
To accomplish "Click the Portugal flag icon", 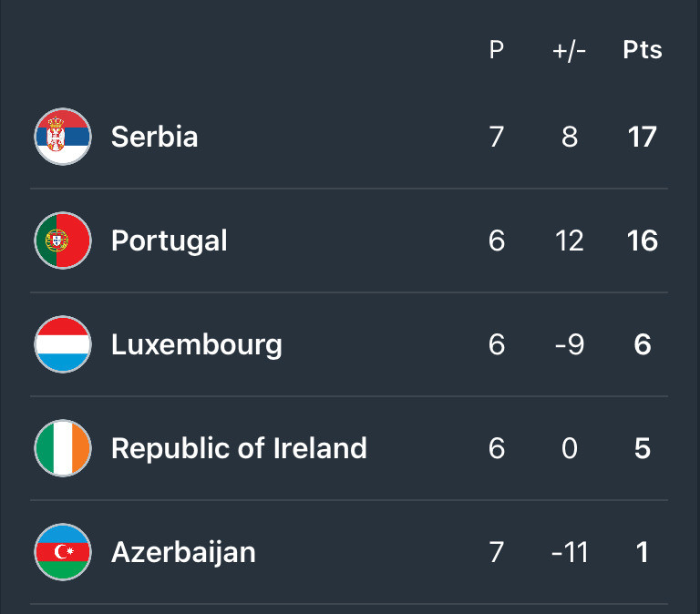I will point(63,240).
